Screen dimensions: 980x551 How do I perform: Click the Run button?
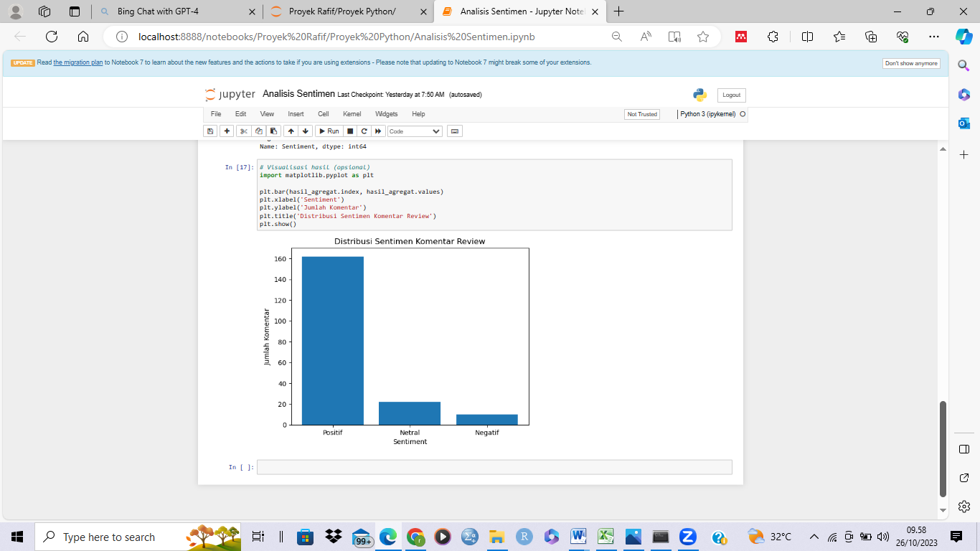[329, 131]
